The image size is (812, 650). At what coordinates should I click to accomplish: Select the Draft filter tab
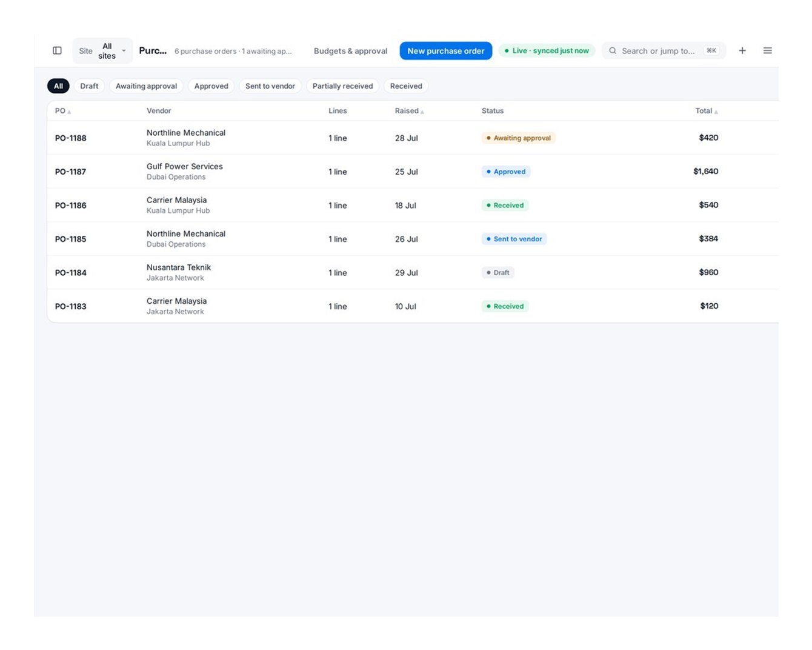(89, 86)
